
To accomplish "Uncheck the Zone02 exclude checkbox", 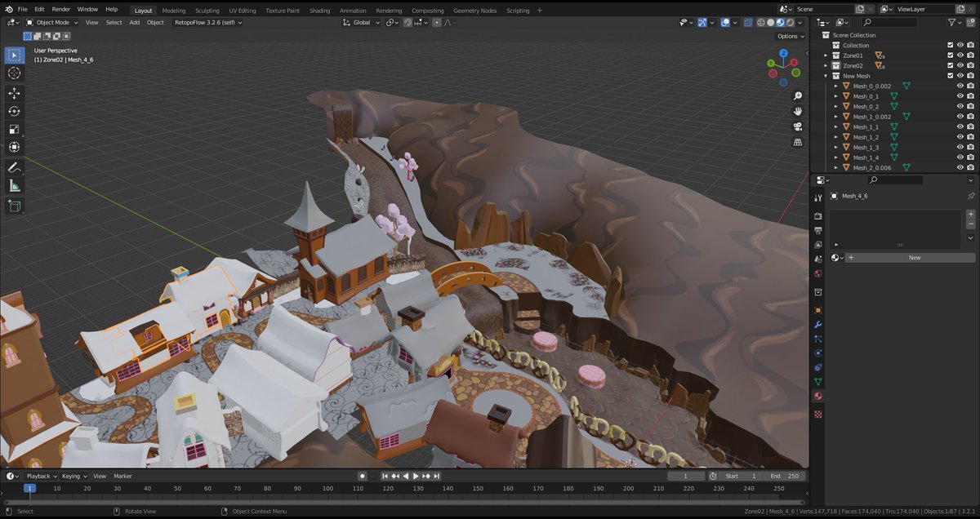I will click(950, 66).
